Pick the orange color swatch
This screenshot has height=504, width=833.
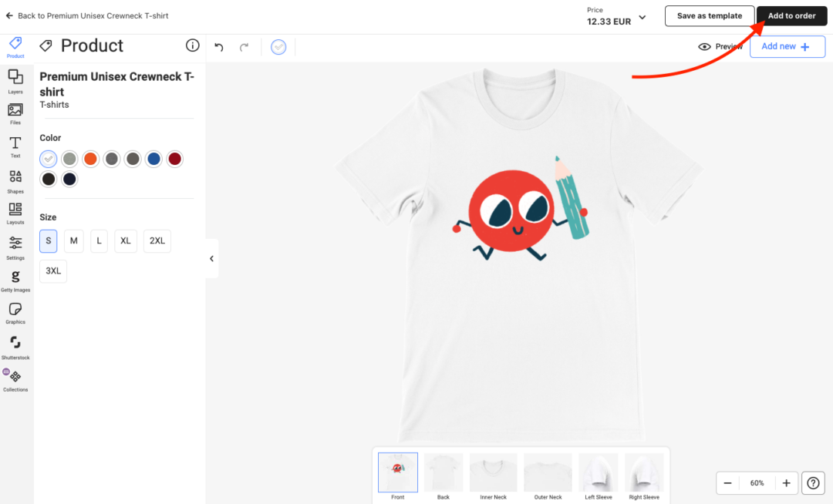(91, 159)
